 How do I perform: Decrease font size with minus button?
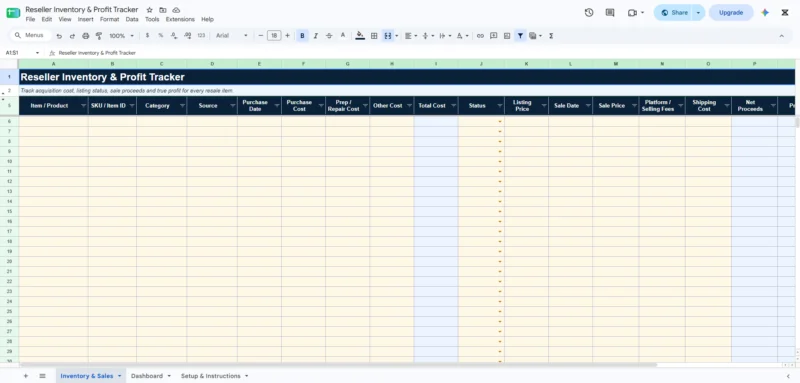tap(261, 36)
